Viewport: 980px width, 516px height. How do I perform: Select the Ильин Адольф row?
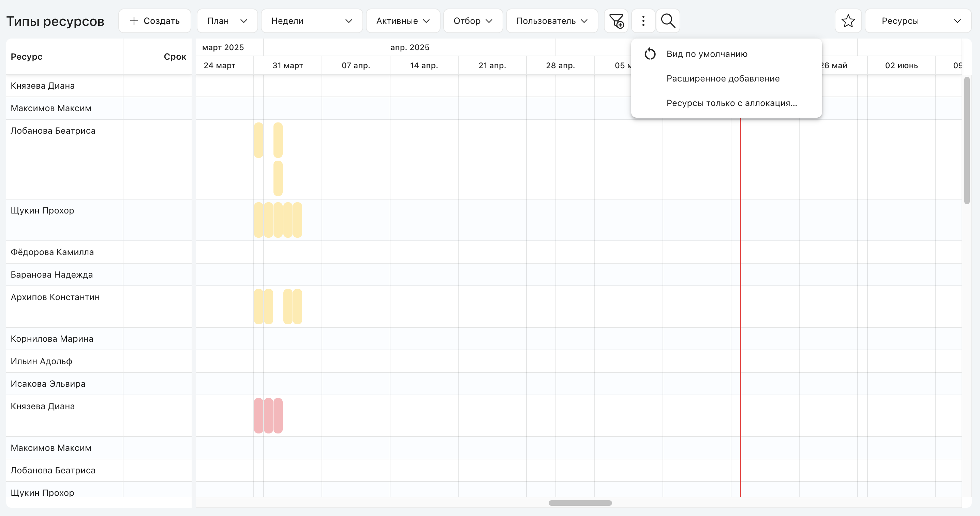(99, 361)
